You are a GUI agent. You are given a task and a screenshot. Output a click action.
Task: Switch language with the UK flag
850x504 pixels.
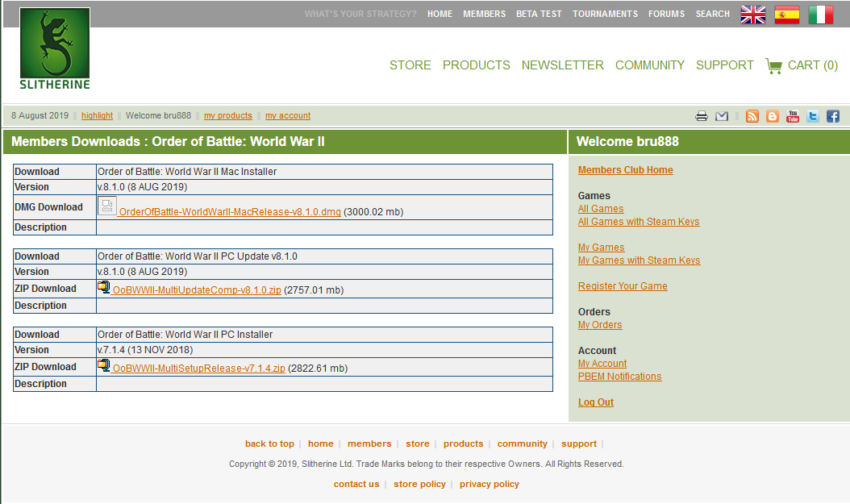(x=753, y=15)
